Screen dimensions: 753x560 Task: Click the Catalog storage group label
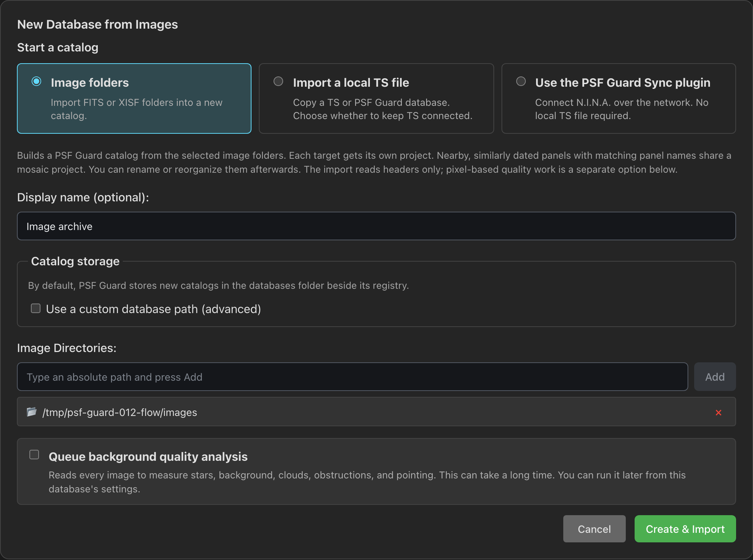tap(75, 261)
